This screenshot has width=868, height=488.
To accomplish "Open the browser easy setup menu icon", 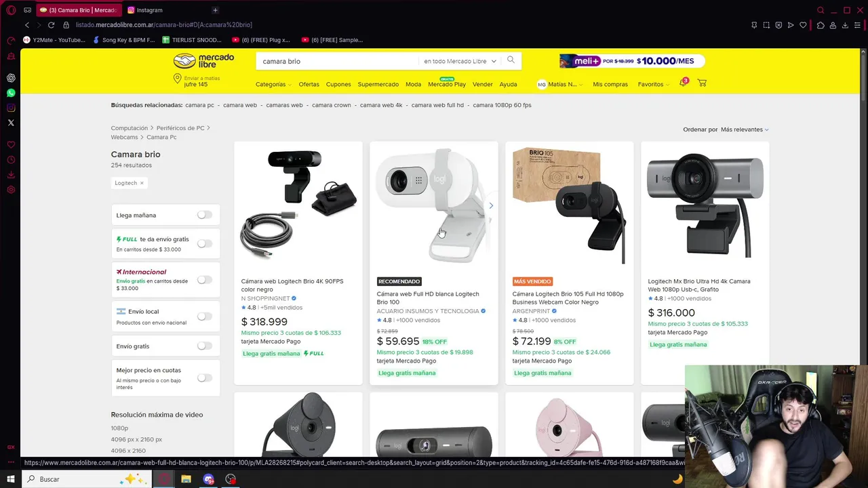I will pyautogui.click(x=858, y=25).
